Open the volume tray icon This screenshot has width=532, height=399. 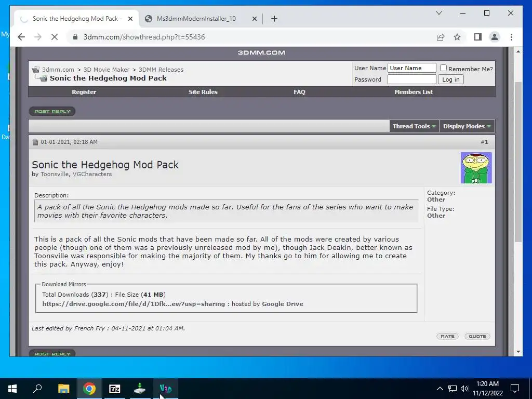point(464,389)
